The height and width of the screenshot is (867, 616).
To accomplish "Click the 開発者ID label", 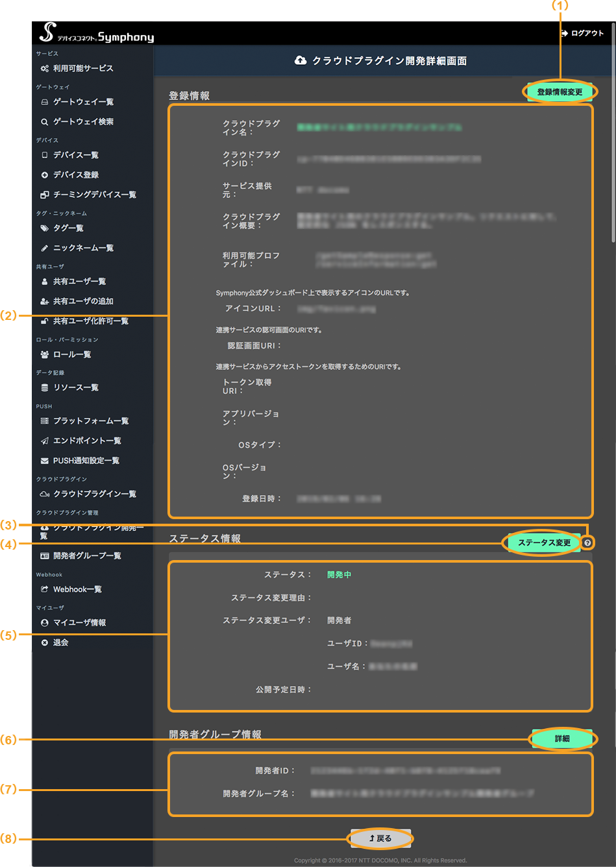I will [x=275, y=771].
